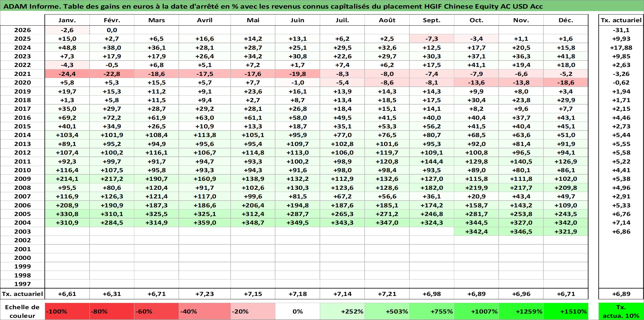Image resolution: width=644 pixels, height=320 pixels.
Task: Click the -20% pink color scale swatch
Action: click(253, 311)
